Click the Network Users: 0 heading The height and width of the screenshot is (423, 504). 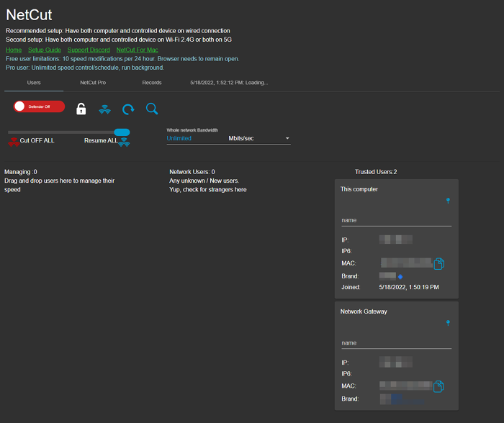[x=192, y=172]
